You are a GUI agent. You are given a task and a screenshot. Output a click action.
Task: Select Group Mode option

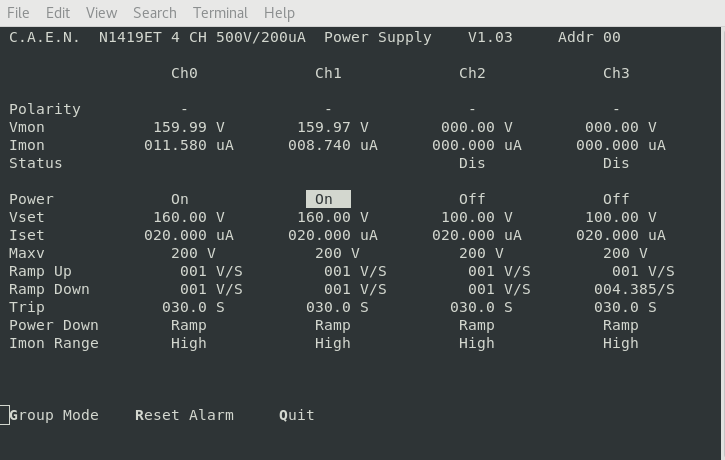point(54,415)
